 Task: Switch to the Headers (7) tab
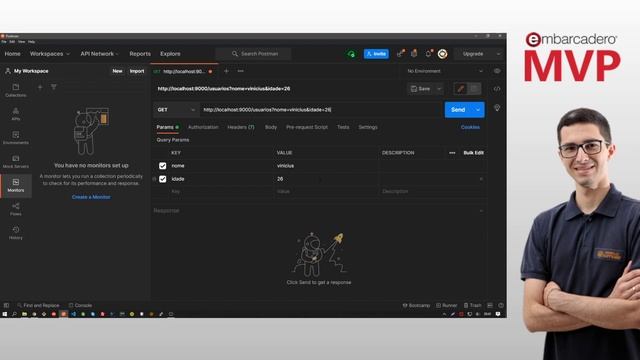241,127
